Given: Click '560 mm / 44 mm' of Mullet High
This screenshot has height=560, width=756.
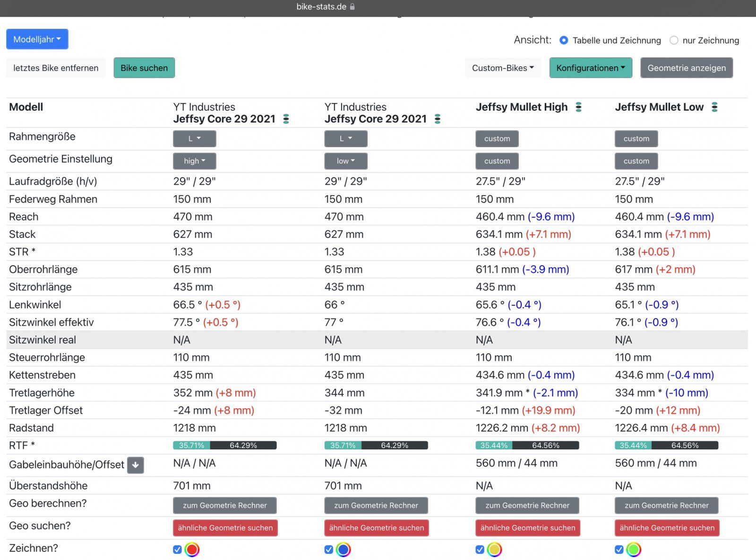Looking at the screenshot, I should pyautogui.click(x=516, y=463).
